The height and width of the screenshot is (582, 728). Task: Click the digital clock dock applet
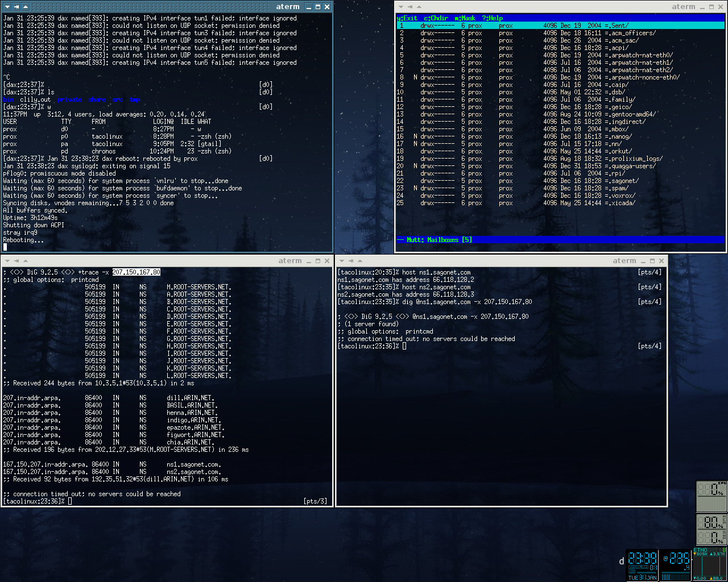[x=642, y=565]
